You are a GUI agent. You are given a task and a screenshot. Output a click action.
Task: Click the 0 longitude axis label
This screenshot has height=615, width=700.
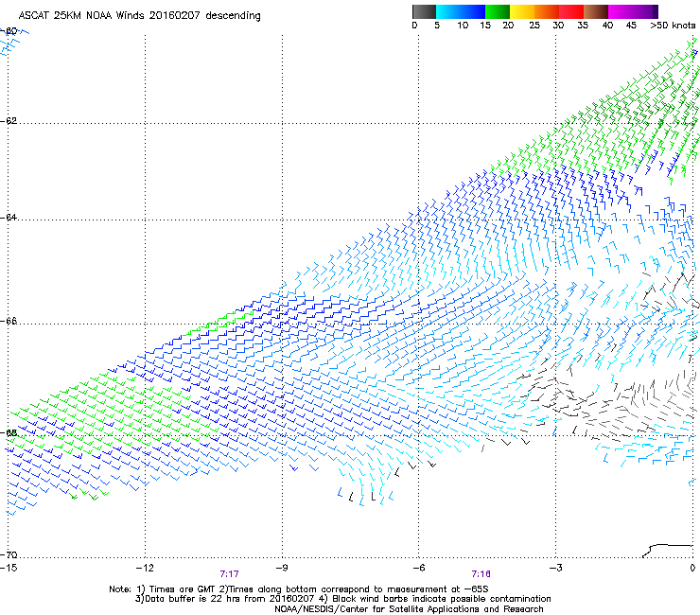pos(692,568)
